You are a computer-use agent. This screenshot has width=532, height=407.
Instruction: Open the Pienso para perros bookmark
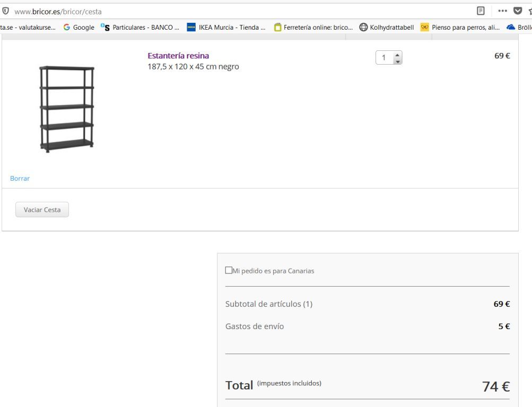(x=460, y=28)
